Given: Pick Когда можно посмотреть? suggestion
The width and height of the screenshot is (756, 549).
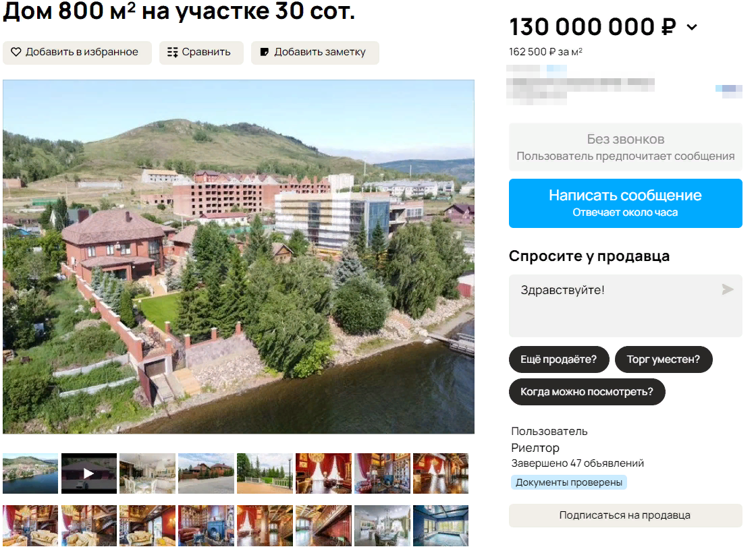Looking at the screenshot, I should [x=587, y=392].
